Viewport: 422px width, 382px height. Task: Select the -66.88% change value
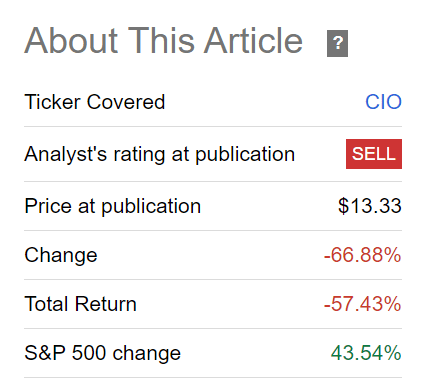click(363, 255)
